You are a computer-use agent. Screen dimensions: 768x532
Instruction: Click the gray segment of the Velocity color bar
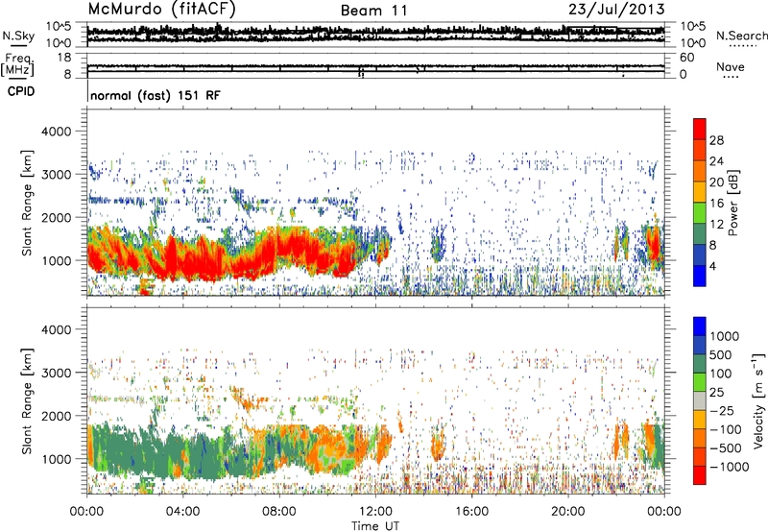pos(700,400)
